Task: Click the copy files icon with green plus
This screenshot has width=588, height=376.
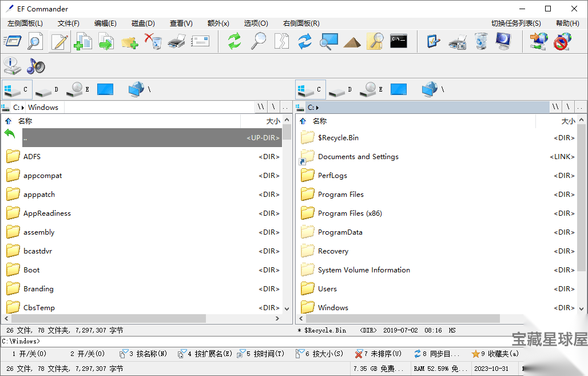Action: coord(83,41)
